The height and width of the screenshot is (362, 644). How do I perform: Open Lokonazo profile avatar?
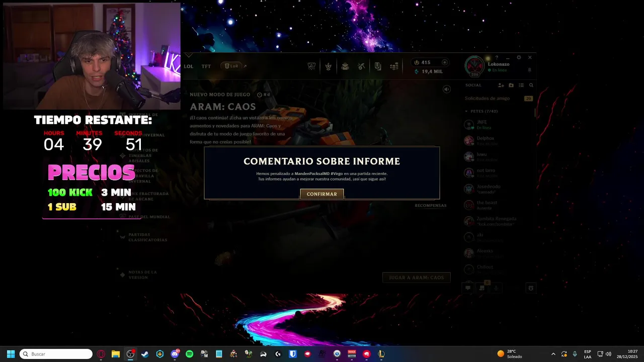pyautogui.click(x=474, y=66)
